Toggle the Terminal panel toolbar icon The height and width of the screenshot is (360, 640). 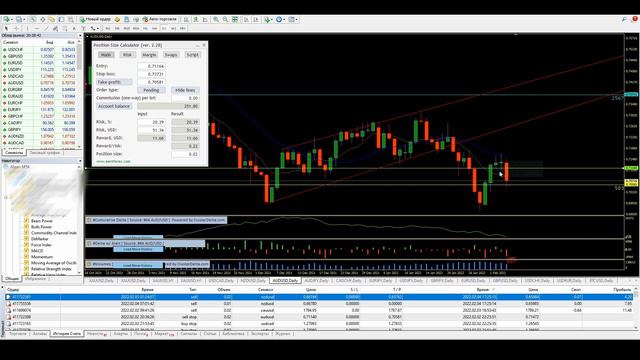coord(61,19)
